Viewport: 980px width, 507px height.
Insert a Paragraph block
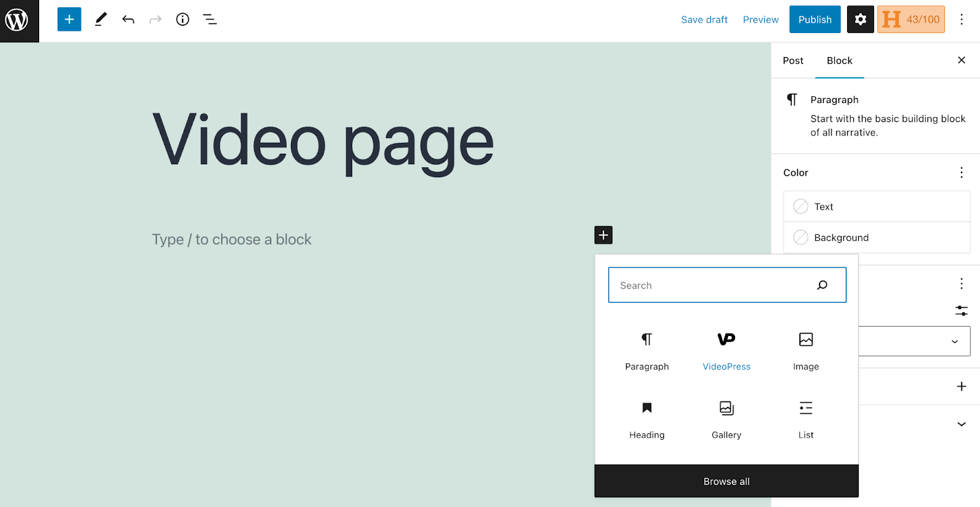(647, 351)
